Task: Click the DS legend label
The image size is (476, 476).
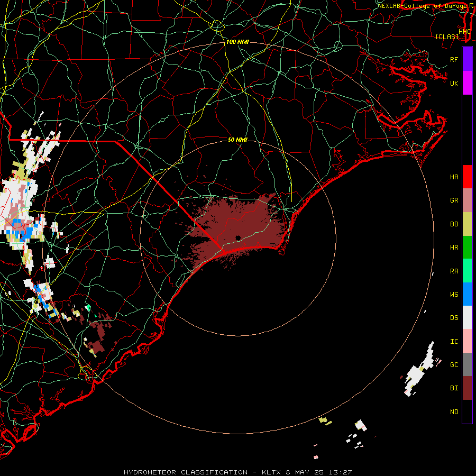Action: [454, 318]
